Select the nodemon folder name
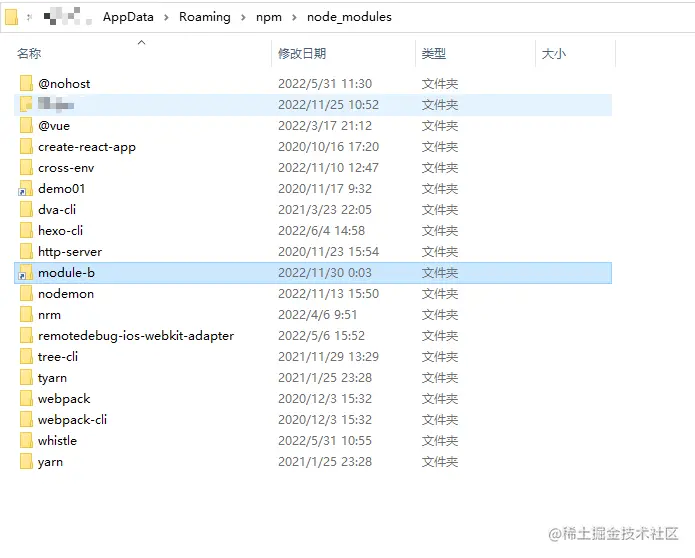The image size is (695, 558). click(x=66, y=293)
